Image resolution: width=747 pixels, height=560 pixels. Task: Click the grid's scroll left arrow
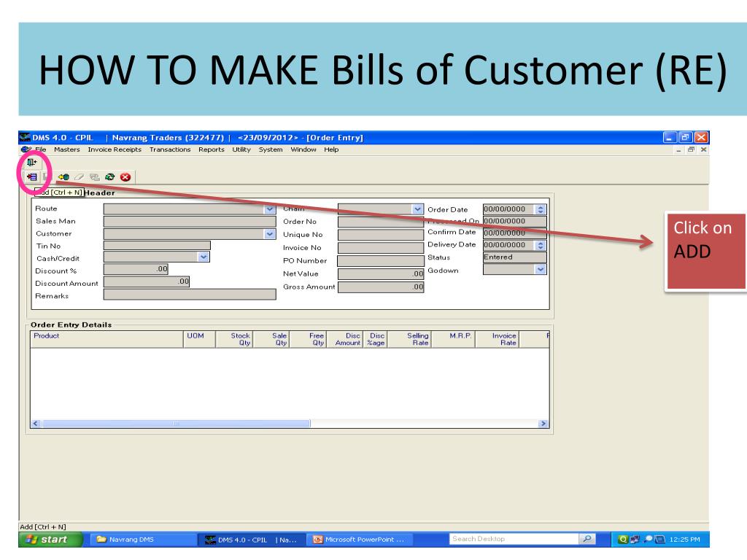(x=36, y=424)
